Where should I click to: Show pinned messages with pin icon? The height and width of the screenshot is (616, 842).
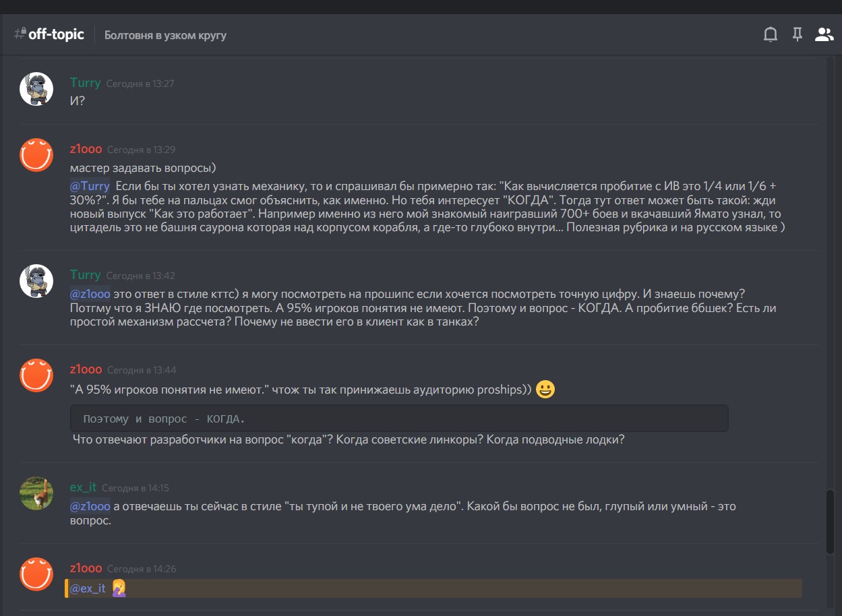[798, 35]
